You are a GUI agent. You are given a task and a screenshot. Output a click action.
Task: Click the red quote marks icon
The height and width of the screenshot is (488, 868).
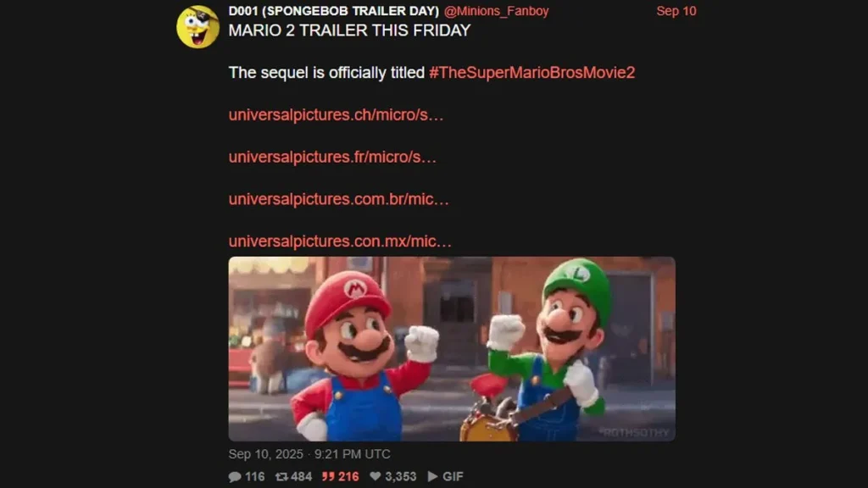pos(328,476)
